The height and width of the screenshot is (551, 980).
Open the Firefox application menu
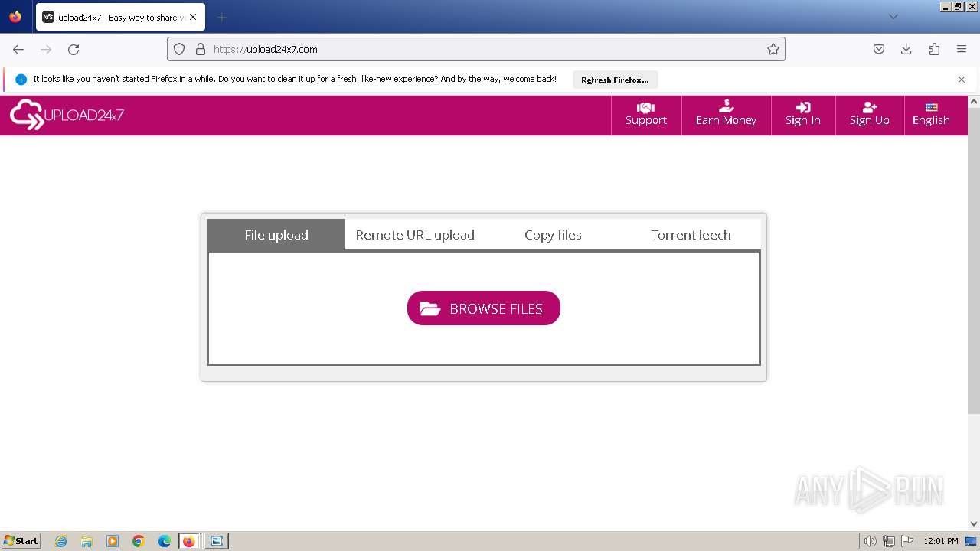(x=962, y=49)
